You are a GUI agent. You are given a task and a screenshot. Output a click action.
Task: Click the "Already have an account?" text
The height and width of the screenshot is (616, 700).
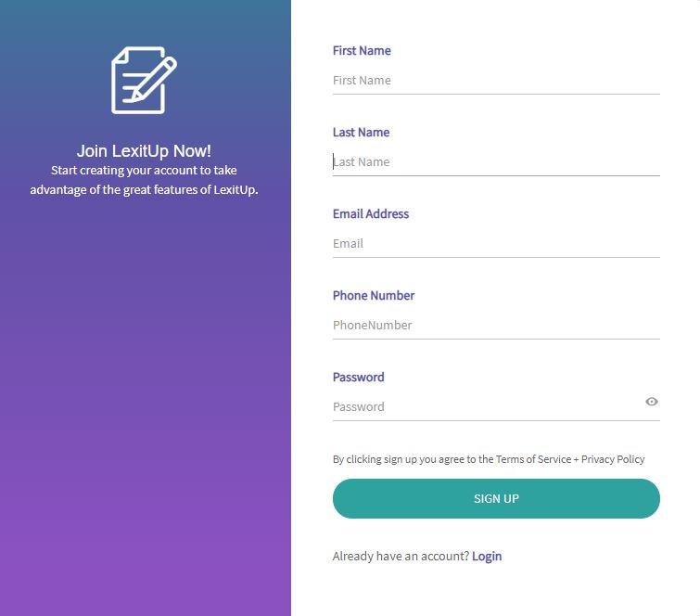coord(400,557)
